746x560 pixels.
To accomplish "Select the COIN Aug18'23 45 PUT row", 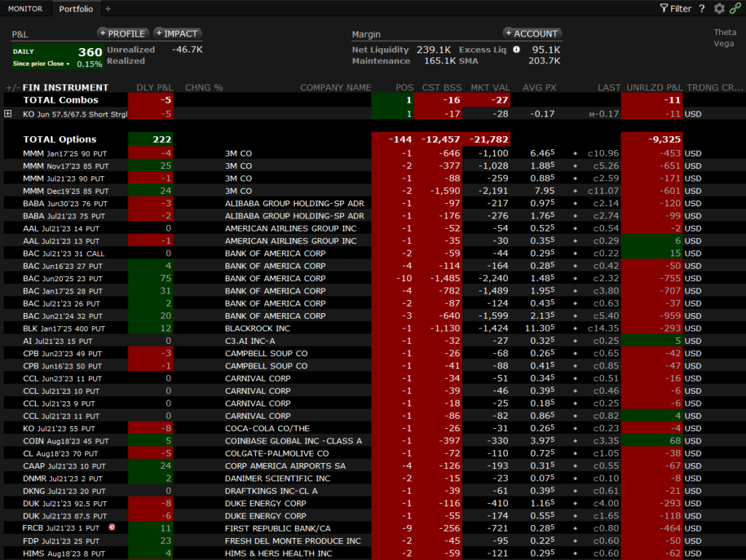I will tap(66, 441).
